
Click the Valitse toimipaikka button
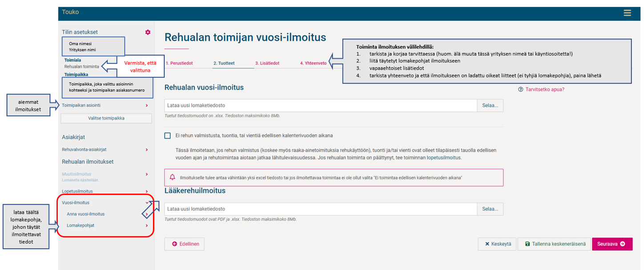coord(106,118)
